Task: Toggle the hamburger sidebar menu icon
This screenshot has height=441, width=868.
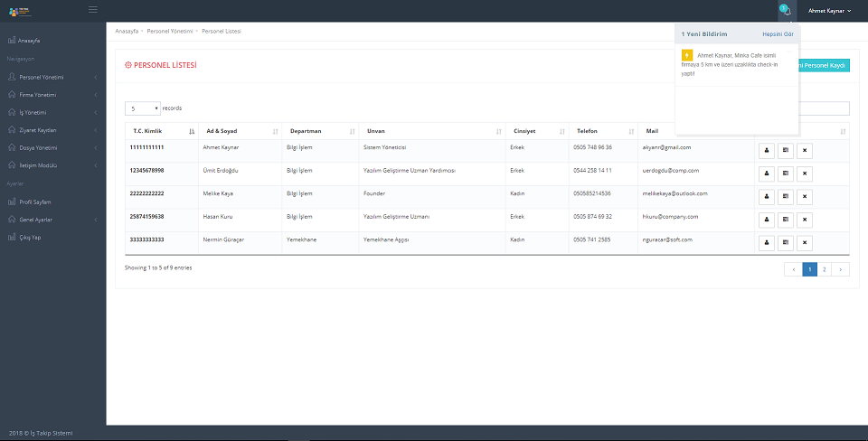Action: (93, 9)
